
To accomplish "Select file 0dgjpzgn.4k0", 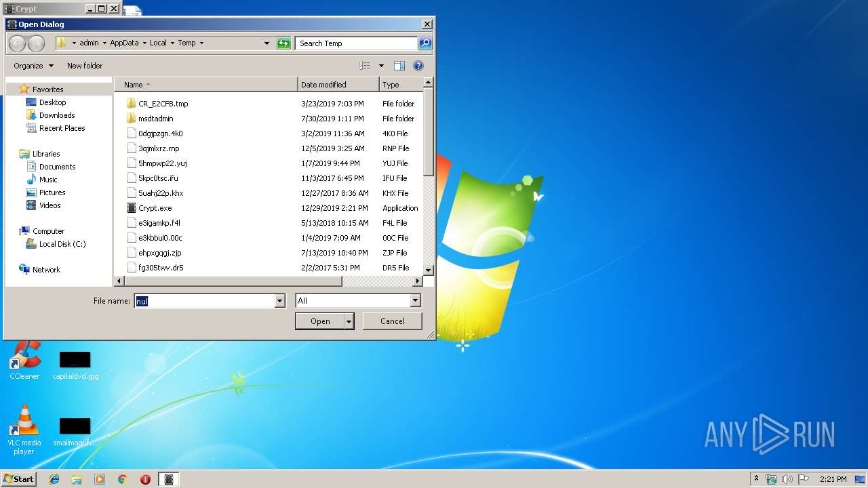I will click(x=160, y=134).
